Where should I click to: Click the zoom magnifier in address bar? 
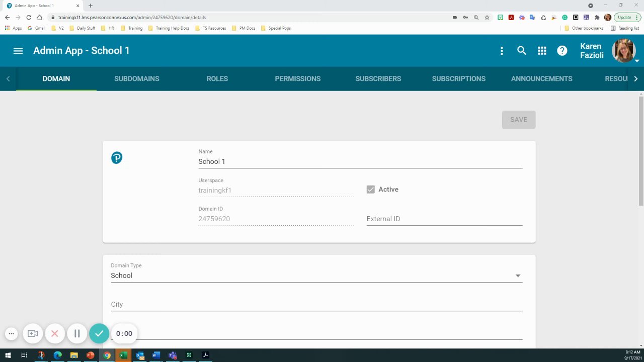(476, 17)
